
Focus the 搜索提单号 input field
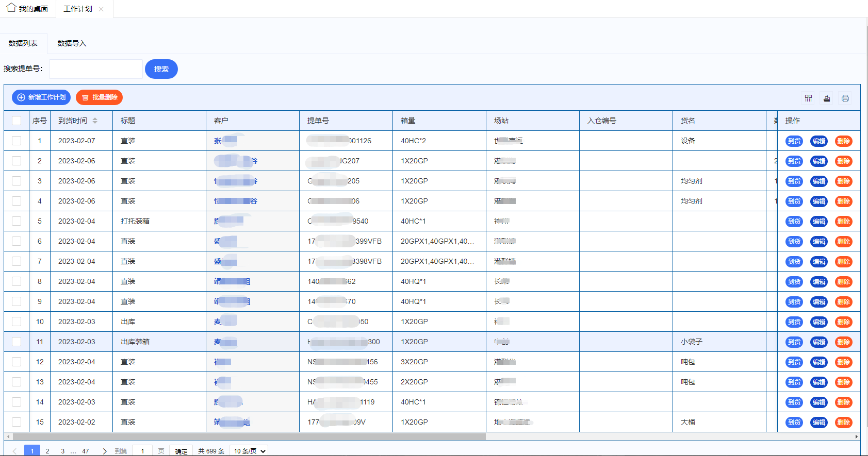[x=96, y=69]
